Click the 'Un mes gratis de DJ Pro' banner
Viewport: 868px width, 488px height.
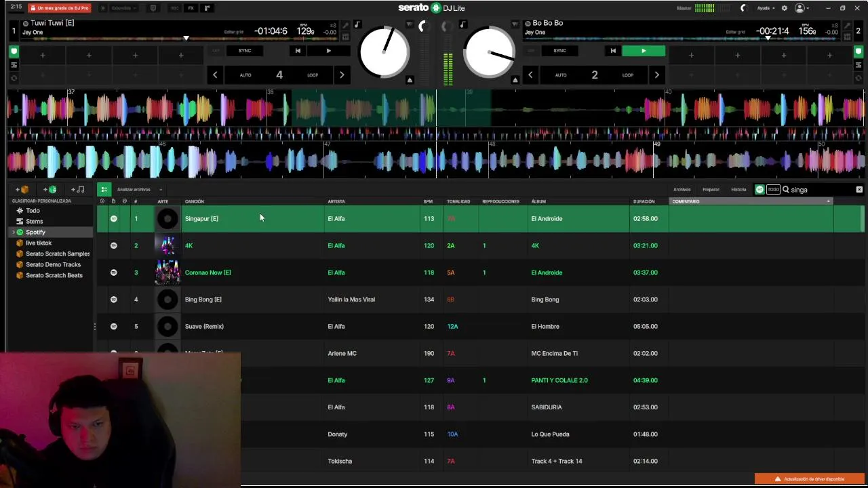tap(60, 8)
